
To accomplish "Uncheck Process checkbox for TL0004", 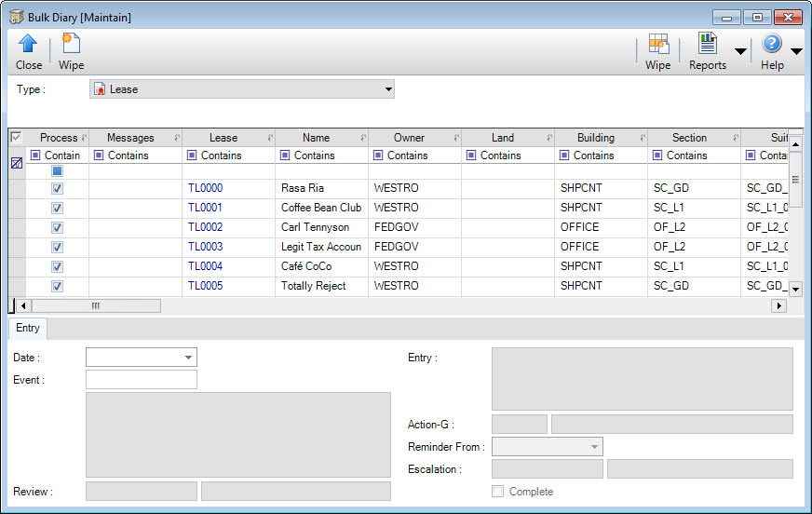I will [x=57, y=266].
